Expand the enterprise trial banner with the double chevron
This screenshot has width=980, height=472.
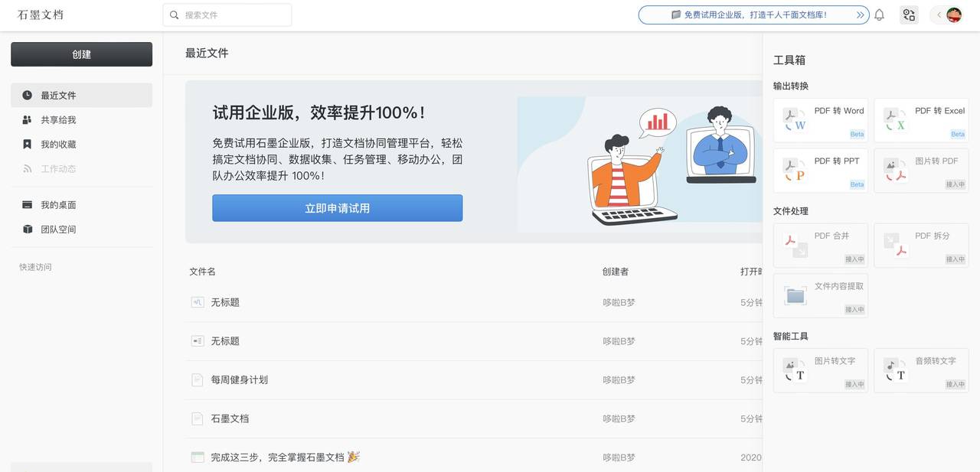860,15
